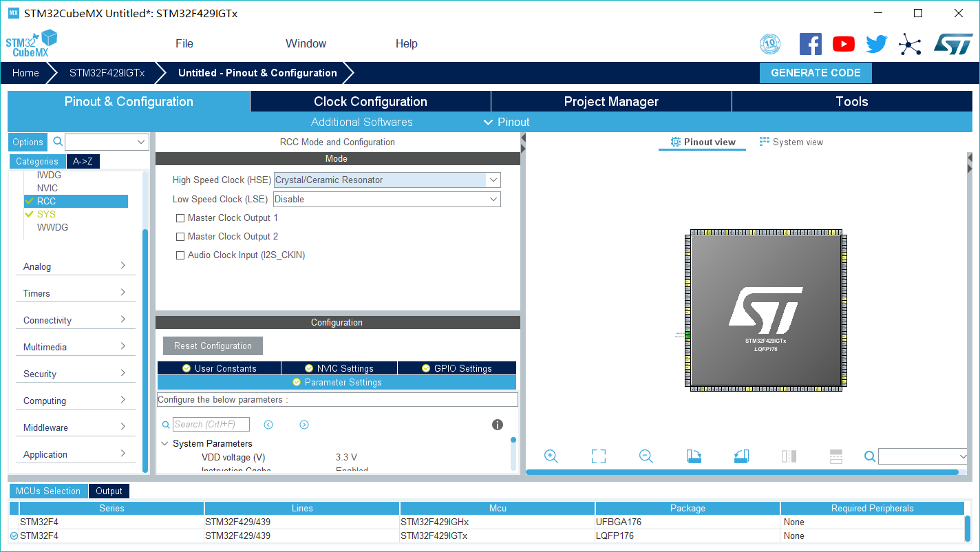Open the Window menu

[x=306, y=43]
